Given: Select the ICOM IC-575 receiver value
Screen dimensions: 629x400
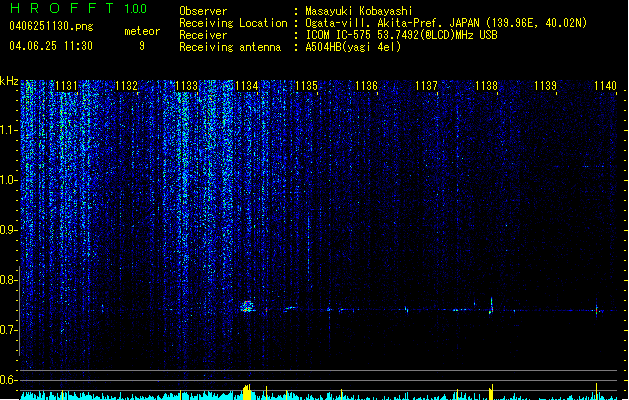Looking at the screenshot, I should click(x=401, y=35).
